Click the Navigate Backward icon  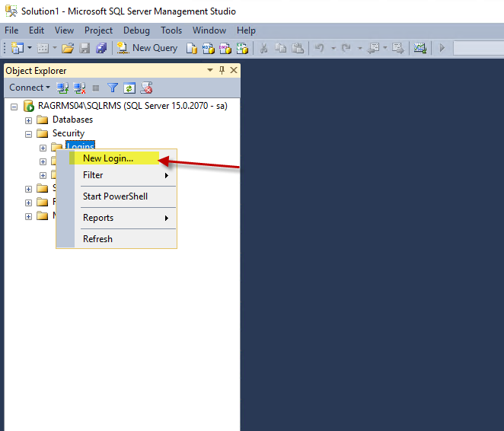pos(374,48)
